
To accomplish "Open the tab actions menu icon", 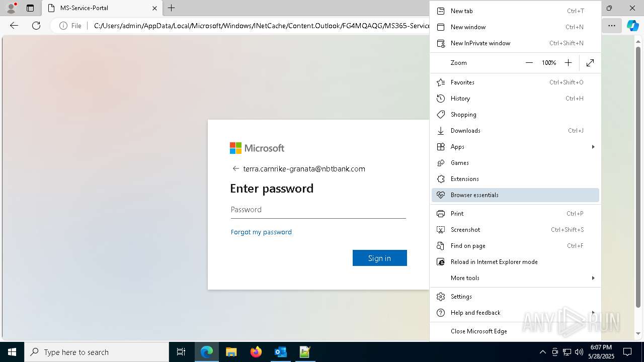I will [x=30, y=8].
